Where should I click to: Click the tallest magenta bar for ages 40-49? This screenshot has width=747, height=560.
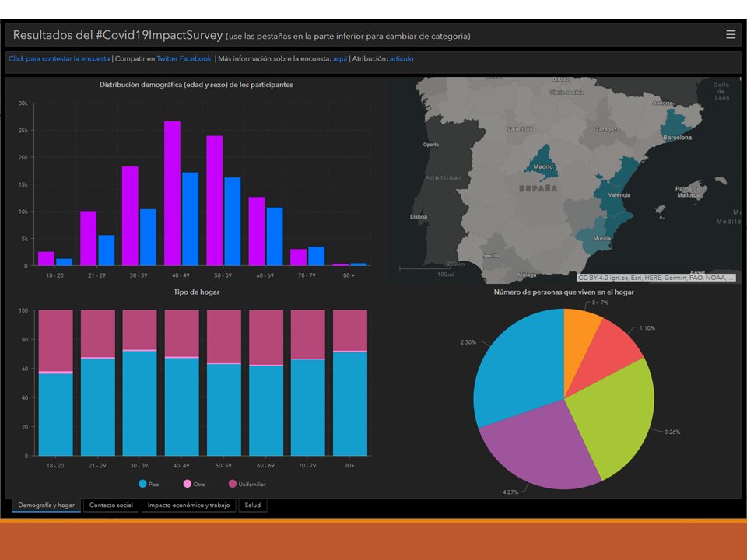coord(171,194)
